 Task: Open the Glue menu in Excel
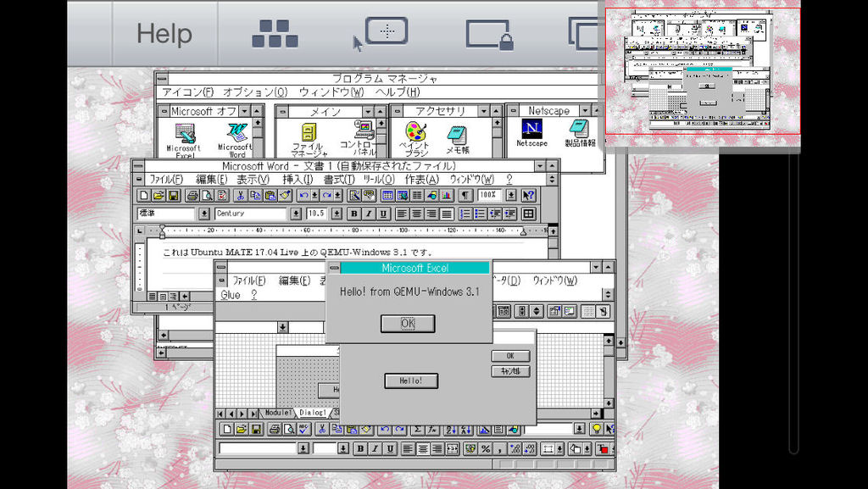(x=231, y=295)
